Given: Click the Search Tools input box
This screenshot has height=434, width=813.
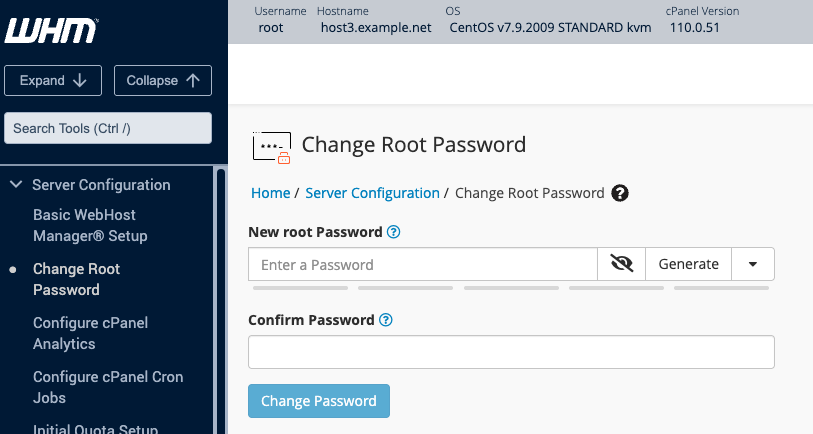Looking at the screenshot, I should pos(108,129).
